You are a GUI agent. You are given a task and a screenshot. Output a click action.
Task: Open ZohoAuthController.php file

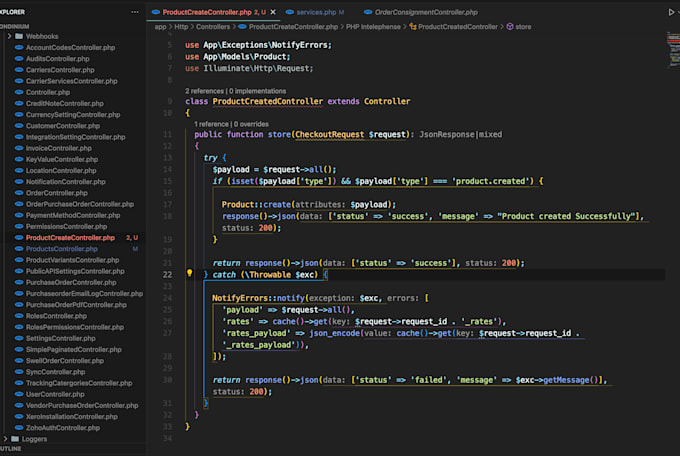[x=63, y=428]
